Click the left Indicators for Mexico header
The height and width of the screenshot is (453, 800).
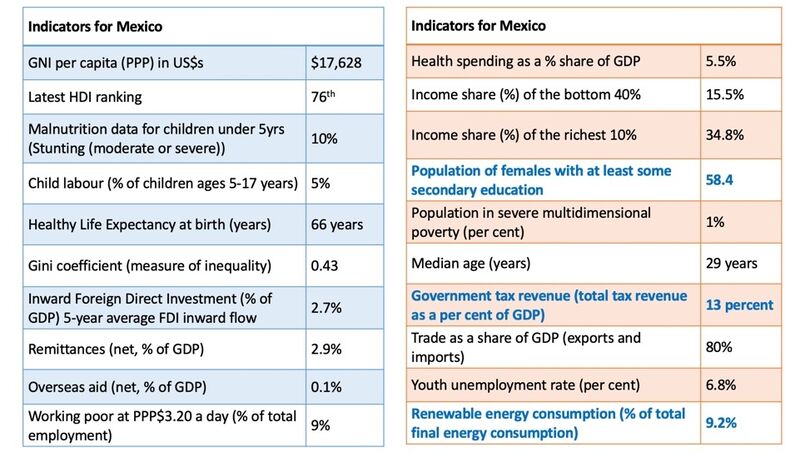(x=95, y=27)
